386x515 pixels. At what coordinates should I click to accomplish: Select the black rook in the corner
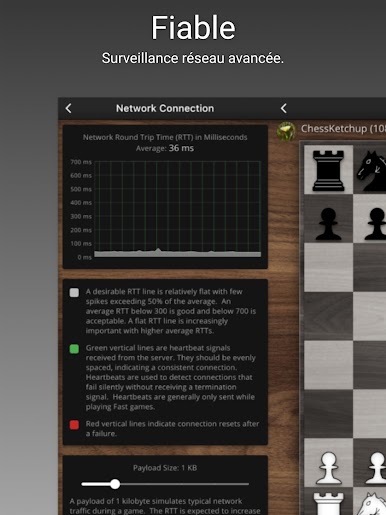tap(328, 170)
